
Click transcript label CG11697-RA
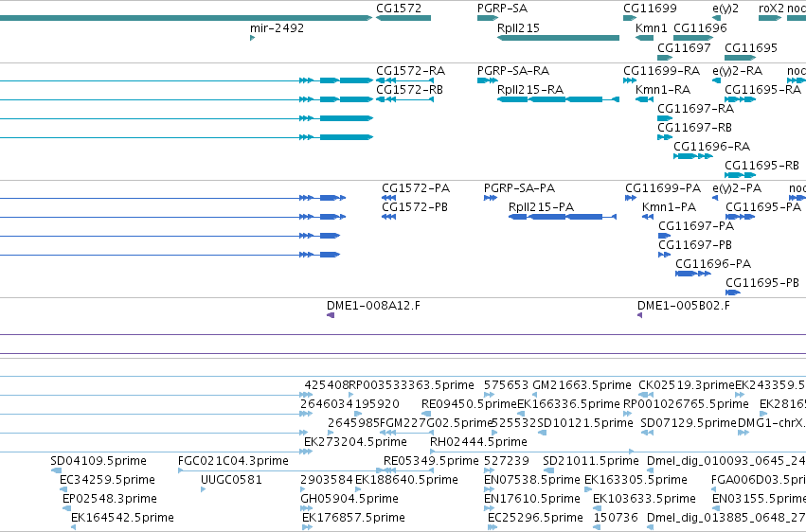pyautogui.click(x=695, y=109)
